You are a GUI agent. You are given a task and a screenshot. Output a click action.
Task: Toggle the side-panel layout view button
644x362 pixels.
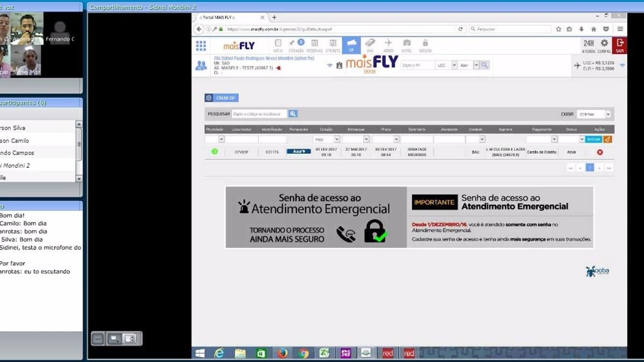129,338
